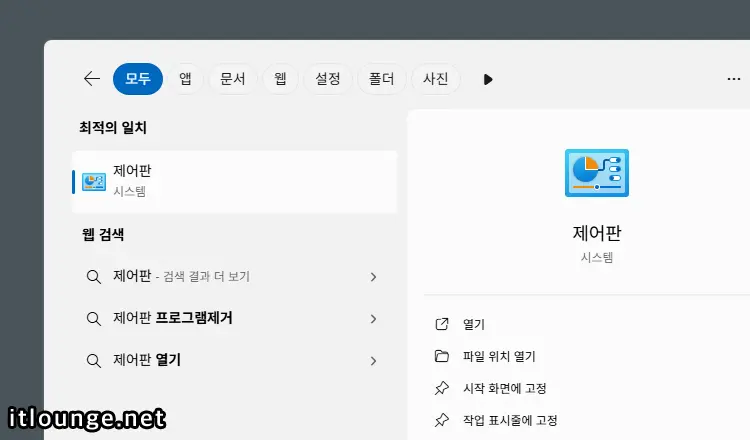Image resolution: width=750 pixels, height=440 pixels.
Task: Click 시작 화면에 고정 action
Action: [504, 388]
